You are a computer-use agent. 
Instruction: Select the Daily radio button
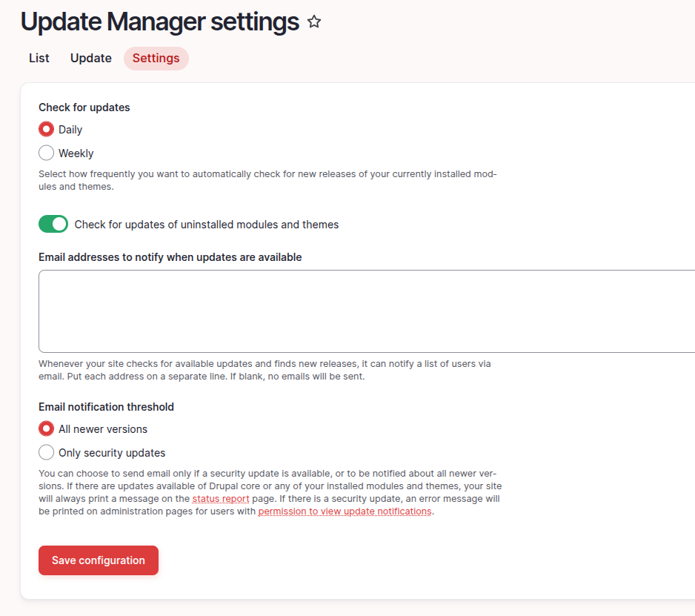(x=47, y=130)
